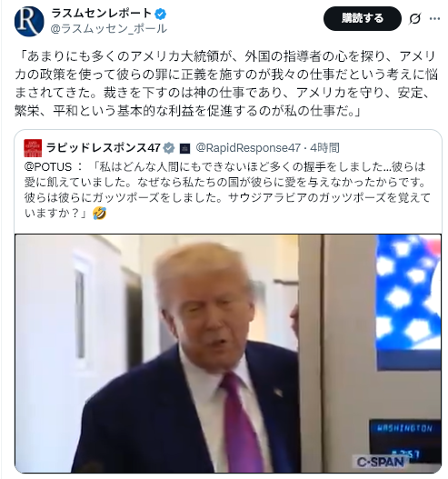Open the @RapidResponse47 handle link
The width and height of the screenshot is (448, 479).
(x=248, y=148)
